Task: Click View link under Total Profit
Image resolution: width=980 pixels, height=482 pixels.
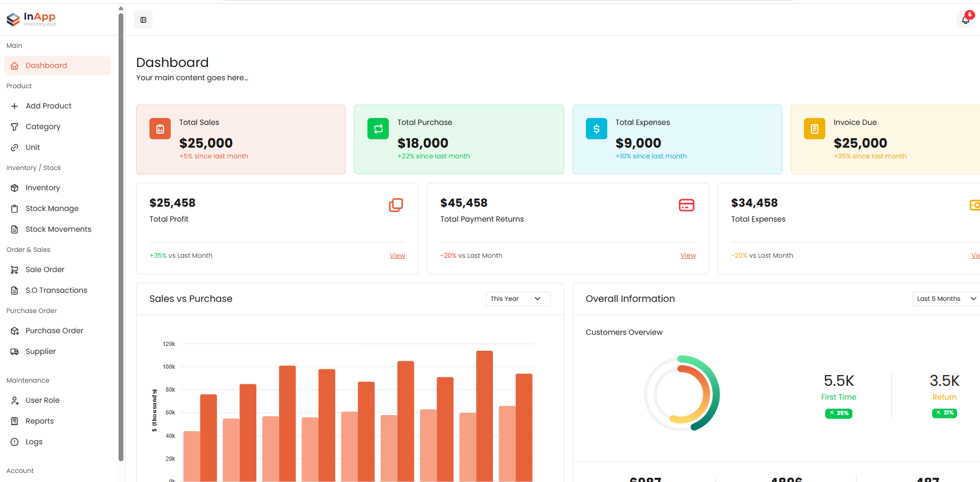Action: (397, 256)
